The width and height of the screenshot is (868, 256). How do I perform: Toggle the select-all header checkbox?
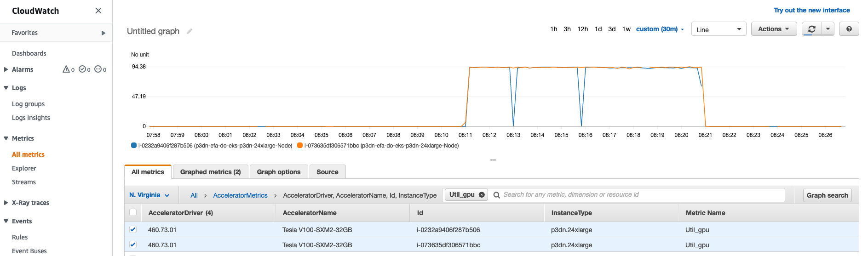[x=133, y=212]
